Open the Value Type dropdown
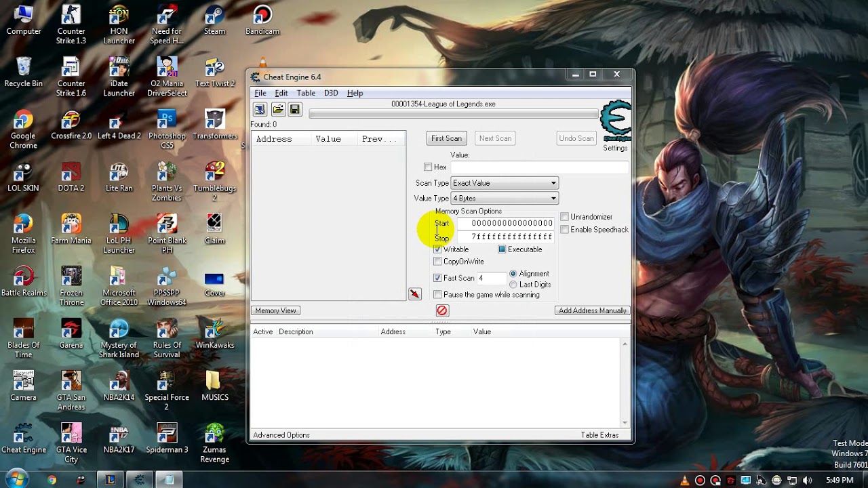868x488 pixels. (x=505, y=199)
